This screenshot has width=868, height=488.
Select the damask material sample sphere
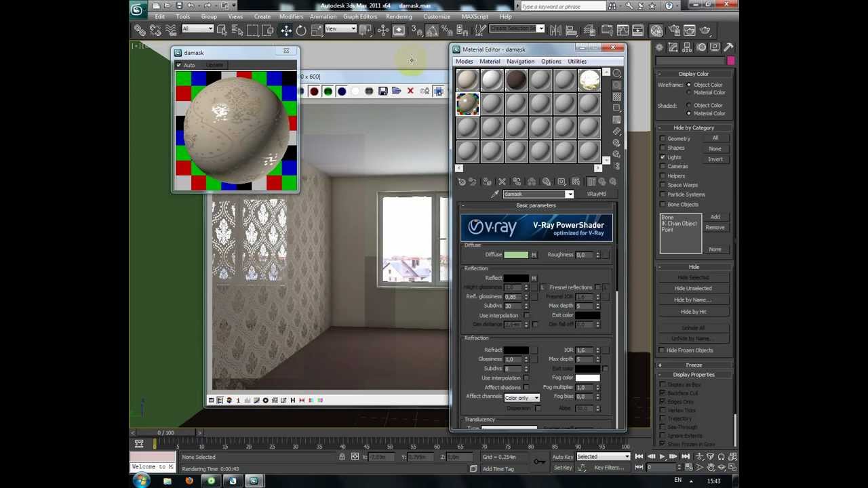point(467,104)
